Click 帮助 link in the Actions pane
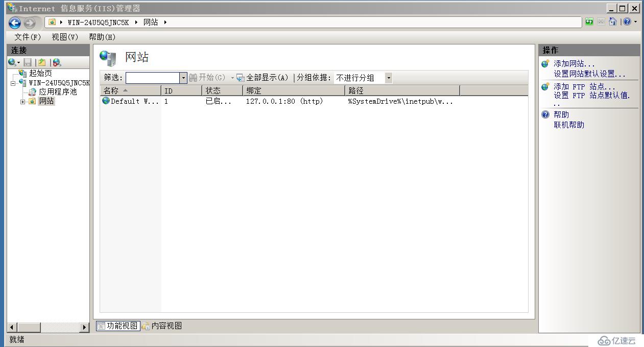This screenshot has width=644, height=347. pos(561,114)
